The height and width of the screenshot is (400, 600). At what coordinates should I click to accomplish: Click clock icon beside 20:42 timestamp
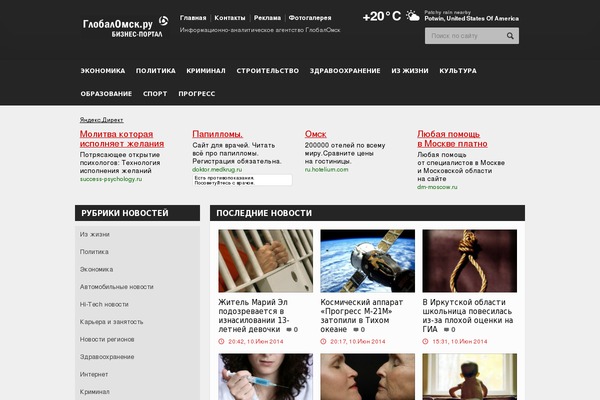[x=221, y=341]
